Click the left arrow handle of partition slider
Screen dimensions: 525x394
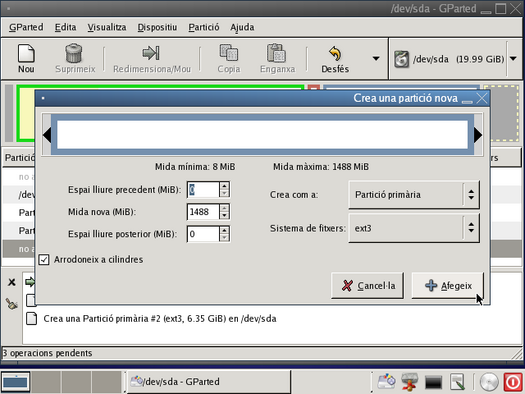tap(47, 135)
